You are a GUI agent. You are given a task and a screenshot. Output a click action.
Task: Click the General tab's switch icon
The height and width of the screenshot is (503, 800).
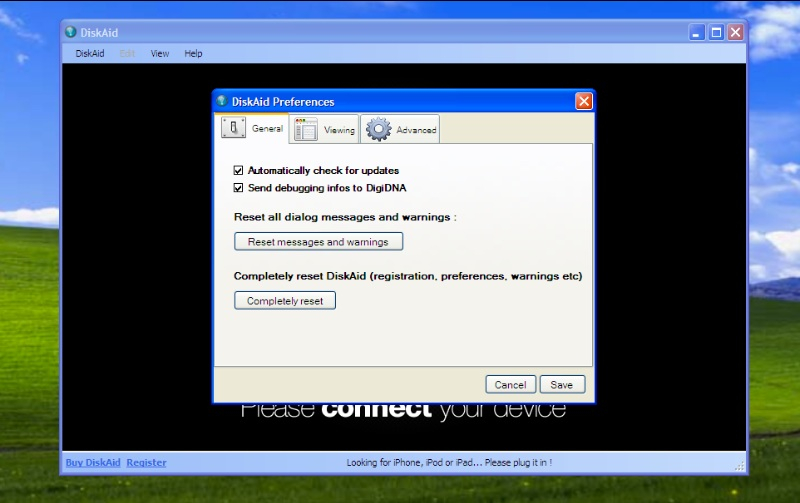click(x=234, y=129)
